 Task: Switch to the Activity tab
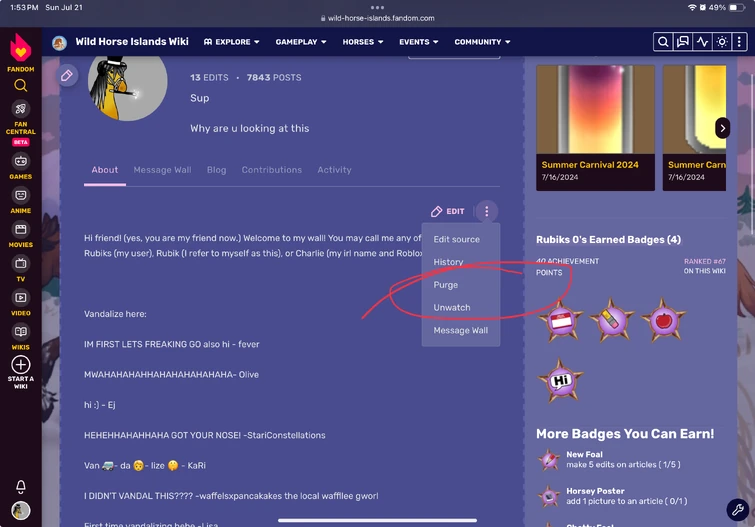(x=334, y=170)
